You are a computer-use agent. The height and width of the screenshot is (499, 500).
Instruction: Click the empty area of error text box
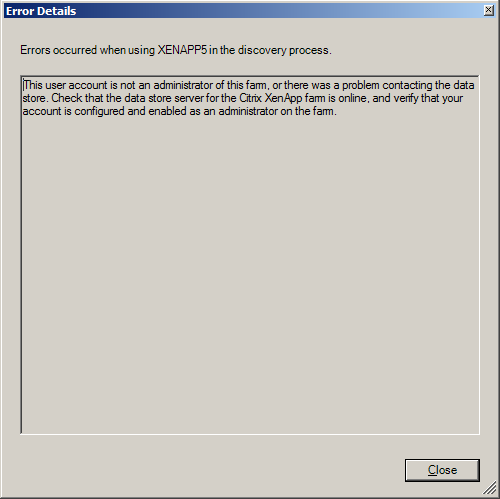250,273
